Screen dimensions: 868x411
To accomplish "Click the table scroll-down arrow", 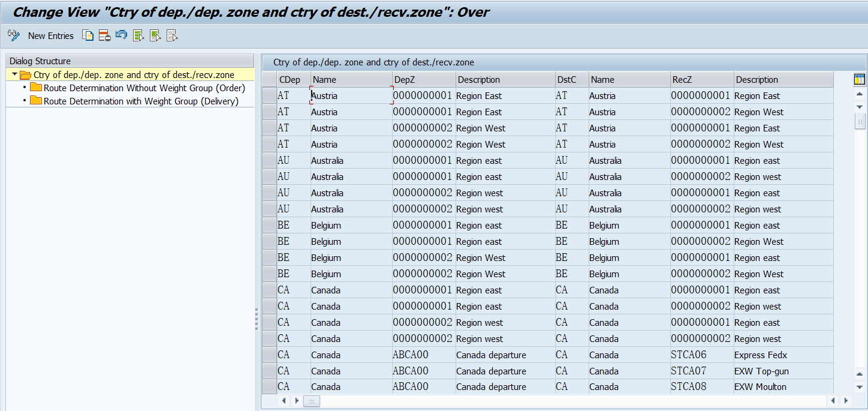I will (x=861, y=107).
